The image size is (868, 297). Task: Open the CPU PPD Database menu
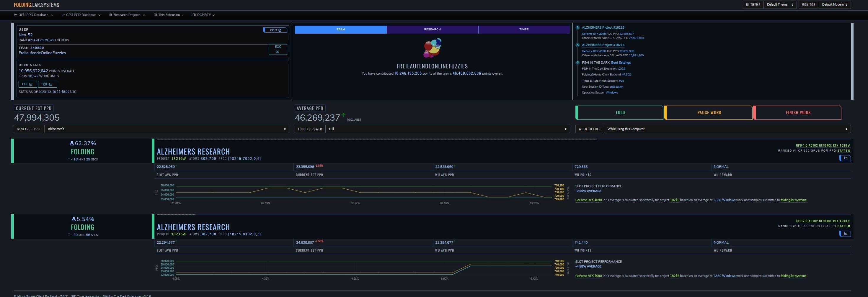81,15
